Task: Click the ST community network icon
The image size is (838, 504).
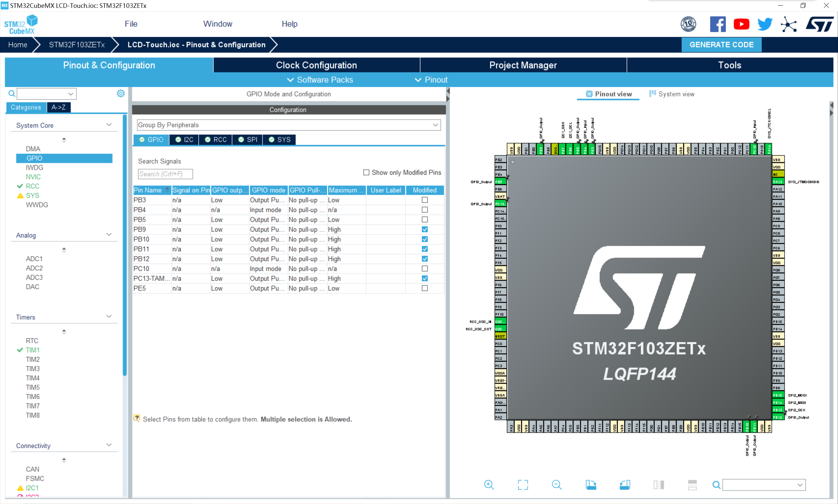Action: pyautogui.click(x=788, y=24)
